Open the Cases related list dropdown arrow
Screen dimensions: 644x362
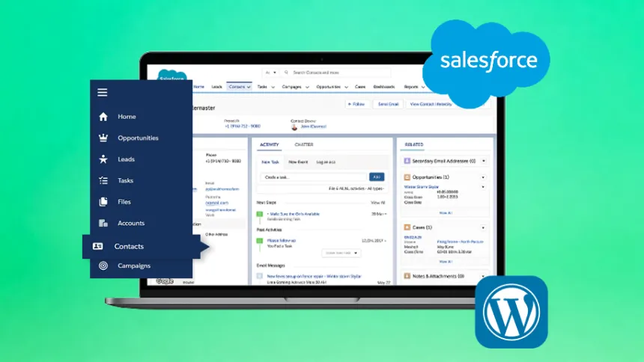pos(483,227)
